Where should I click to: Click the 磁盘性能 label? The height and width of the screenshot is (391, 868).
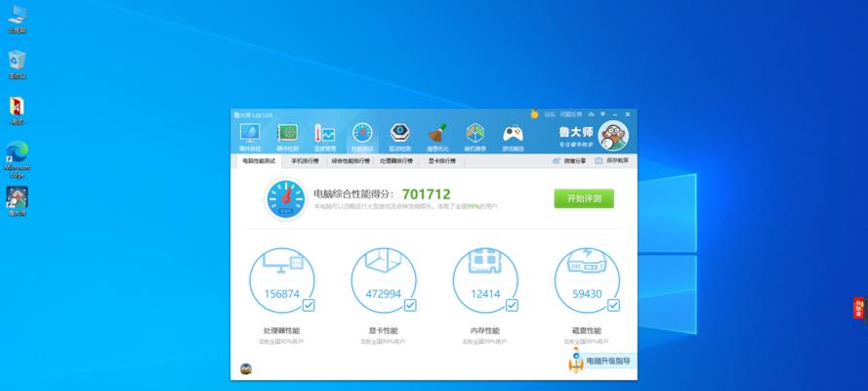click(587, 330)
